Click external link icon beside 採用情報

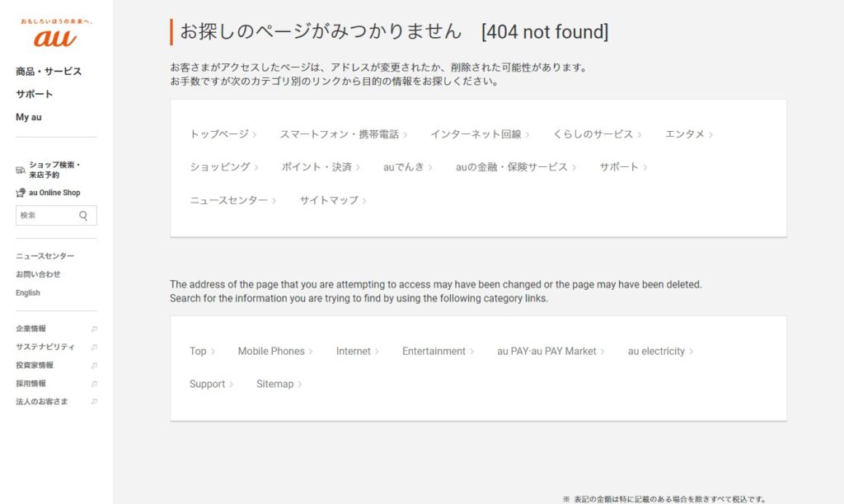tap(94, 384)
